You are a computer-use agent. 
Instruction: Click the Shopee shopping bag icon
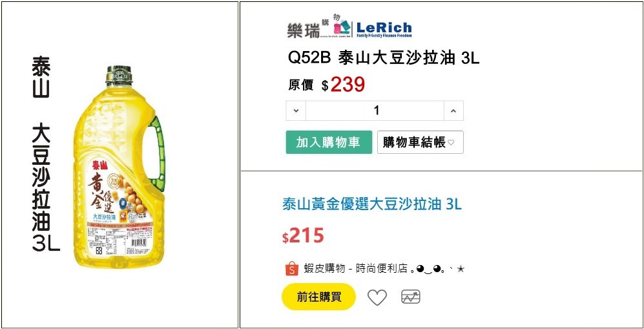(291, 269)
